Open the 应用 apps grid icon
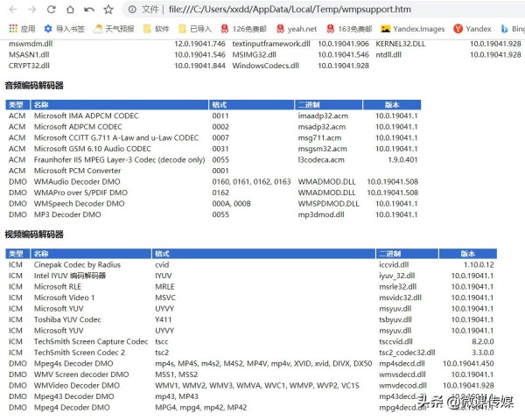 pyautogui.click(x=13, y=29)
